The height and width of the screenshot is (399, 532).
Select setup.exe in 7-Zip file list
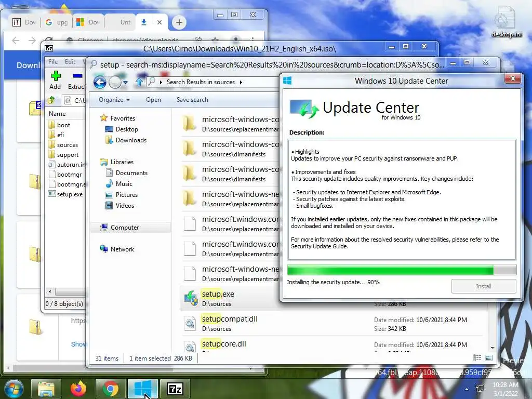[70, 194]
